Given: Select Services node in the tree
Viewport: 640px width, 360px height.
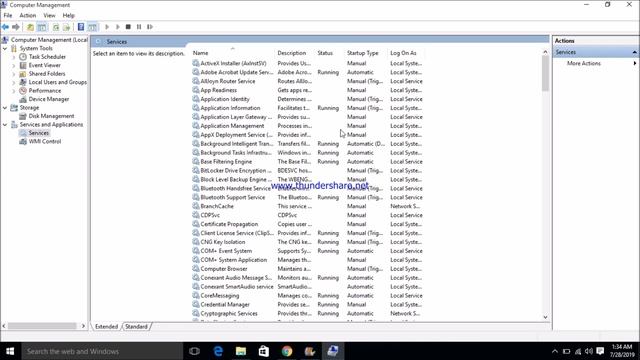Looking at the screenshot, I should pos(39,133).
